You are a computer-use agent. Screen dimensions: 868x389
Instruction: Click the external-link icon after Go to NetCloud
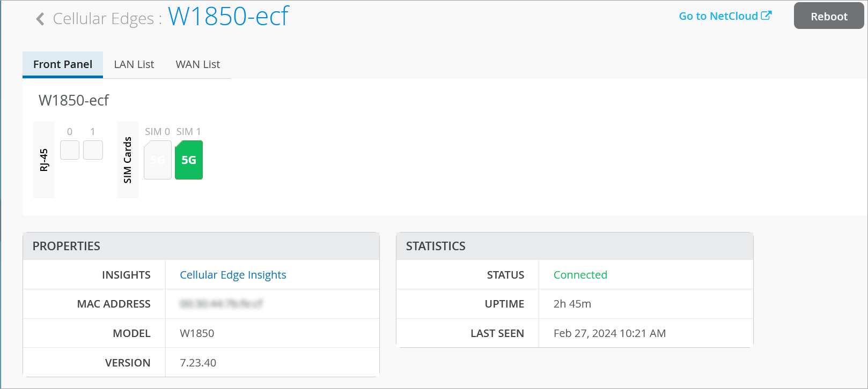tap(766, 16)
